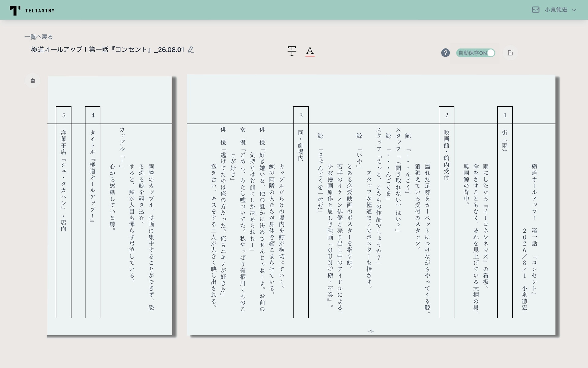The image size is (588, 368).
Task: Click scene heading 映画館・館内受付
Action: (447, 155)
